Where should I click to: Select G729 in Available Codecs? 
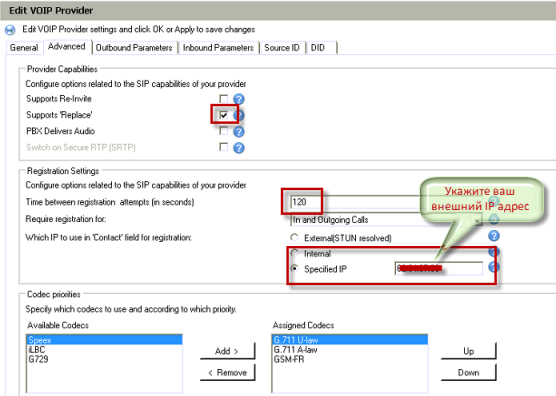click(104, 359)
